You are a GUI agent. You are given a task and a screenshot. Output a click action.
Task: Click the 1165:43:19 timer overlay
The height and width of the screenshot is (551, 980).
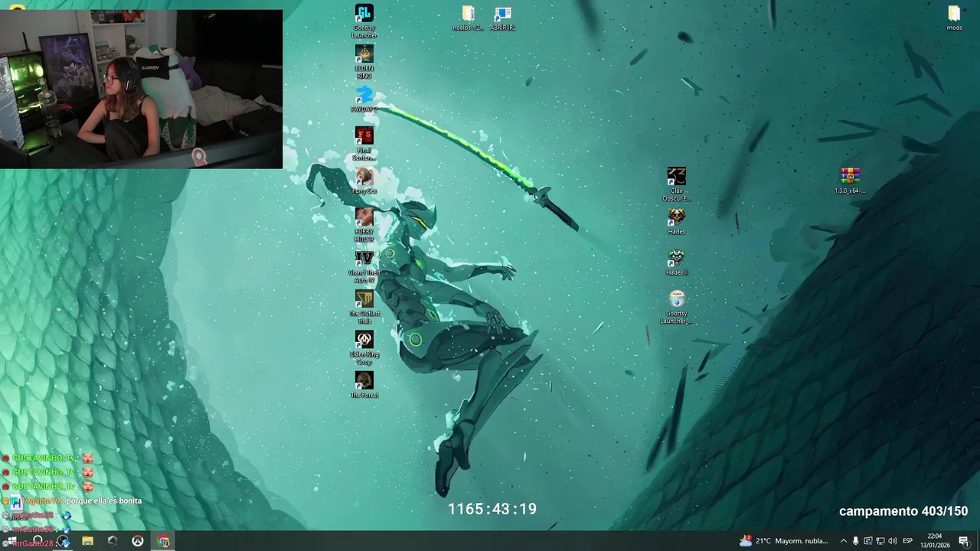[x=492, y=509]
